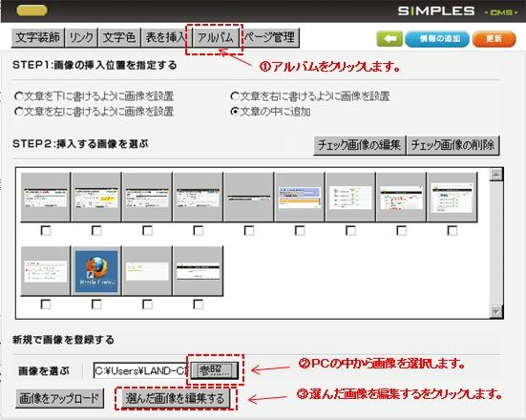Screen dimensions: 526x420
Task: Click 選んだ画像を編集する button
Action: point(176,399)
